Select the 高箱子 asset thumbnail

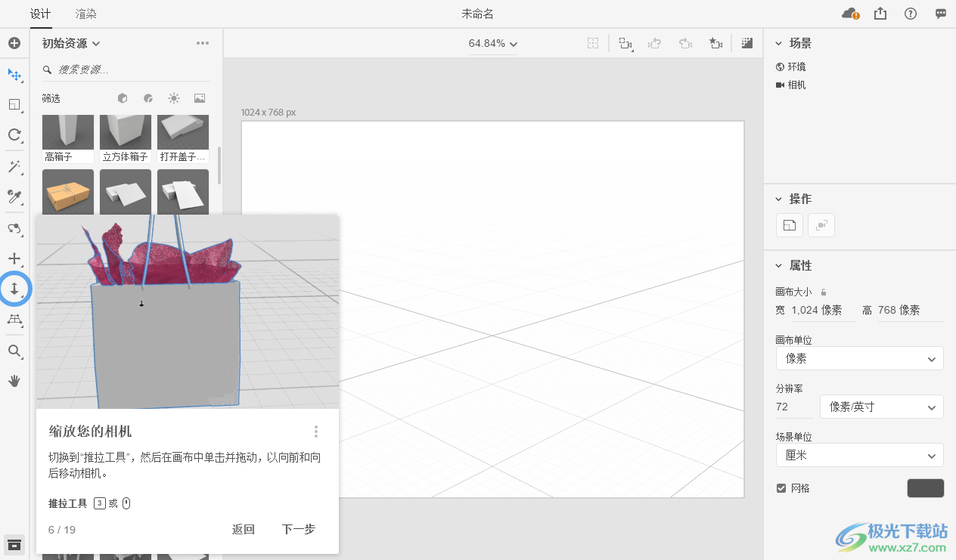pos(68,139)
